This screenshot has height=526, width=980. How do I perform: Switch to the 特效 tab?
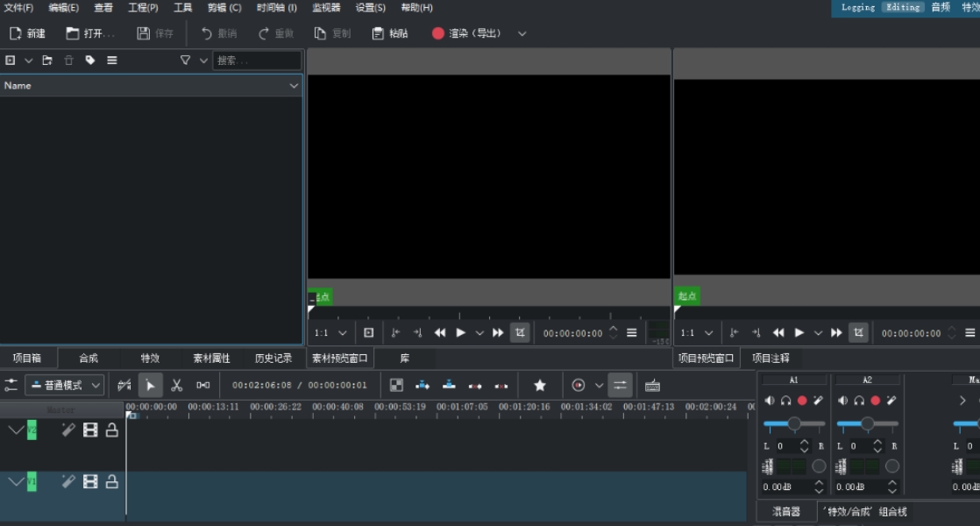tap(150, 358)
